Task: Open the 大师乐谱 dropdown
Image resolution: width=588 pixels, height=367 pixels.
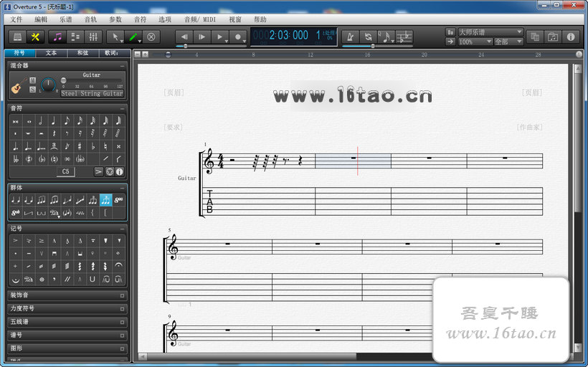Action: tap(490, 32)
